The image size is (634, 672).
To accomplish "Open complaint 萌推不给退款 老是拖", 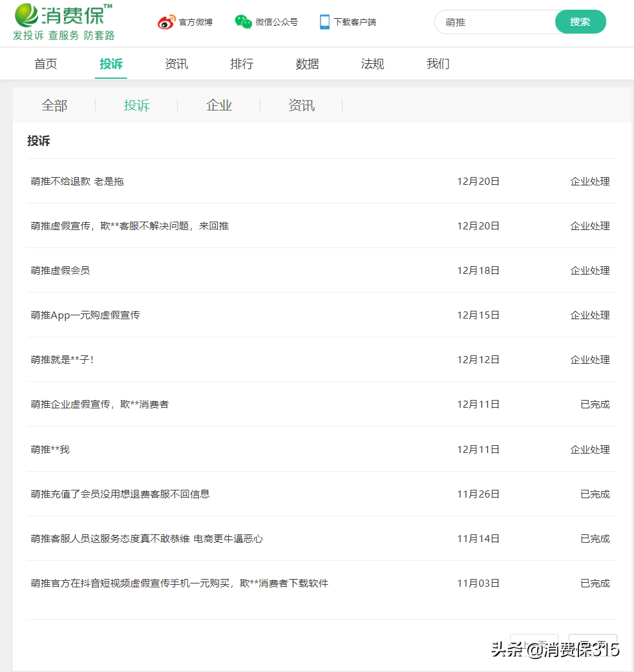I will point(77,182).
